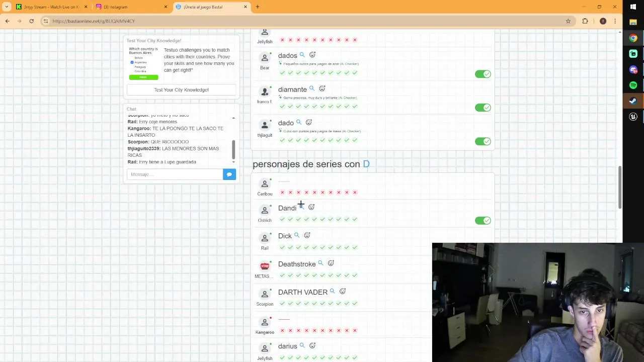644x362 pixels.
Task: Open emoji reaction for 'DARTH VADER' answer
Action: point(343,291)
